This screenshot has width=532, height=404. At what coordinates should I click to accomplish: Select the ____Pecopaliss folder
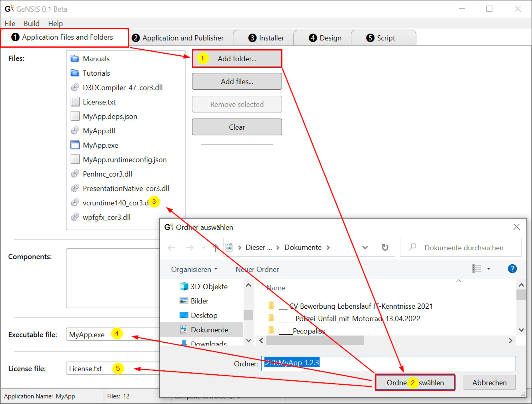click(x=302, y=331)
